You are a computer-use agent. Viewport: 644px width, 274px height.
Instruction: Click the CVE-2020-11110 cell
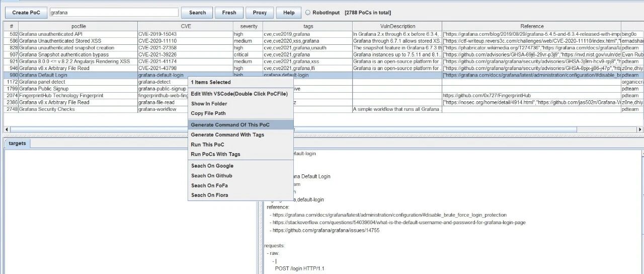pyautogui.click(x=185, y=41)
